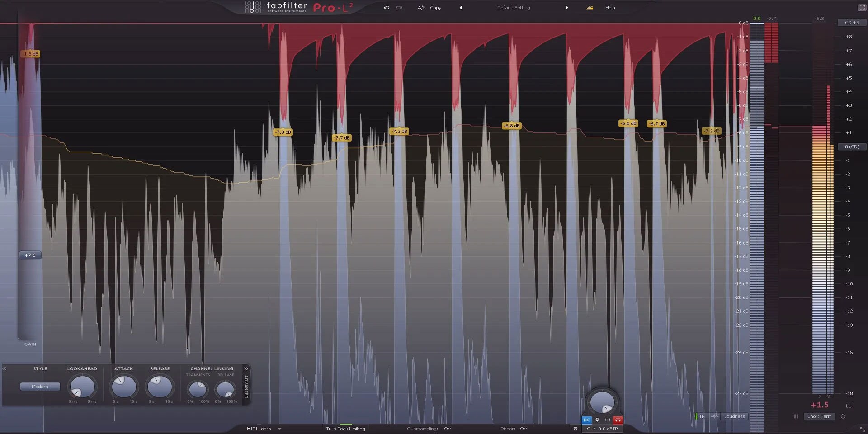Open the Short Term loudness mode menu

click(x=819, y=416)
